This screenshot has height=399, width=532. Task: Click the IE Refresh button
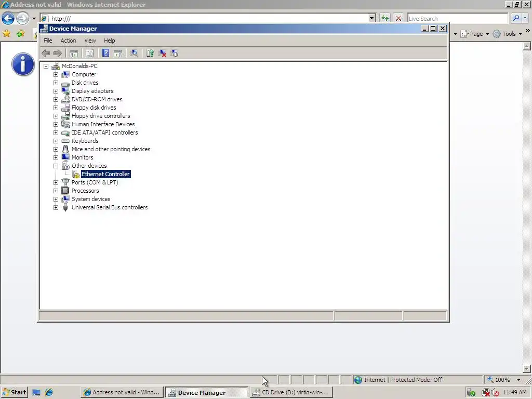point(385,18)
